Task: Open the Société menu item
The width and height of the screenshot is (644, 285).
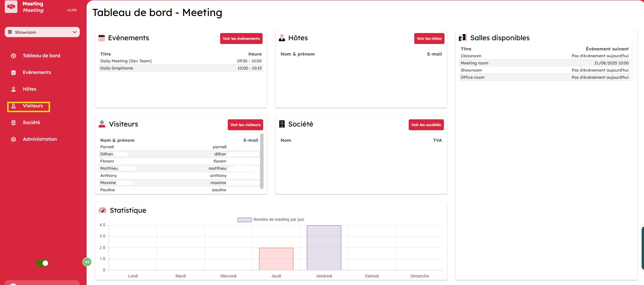Action: (31, 123)
